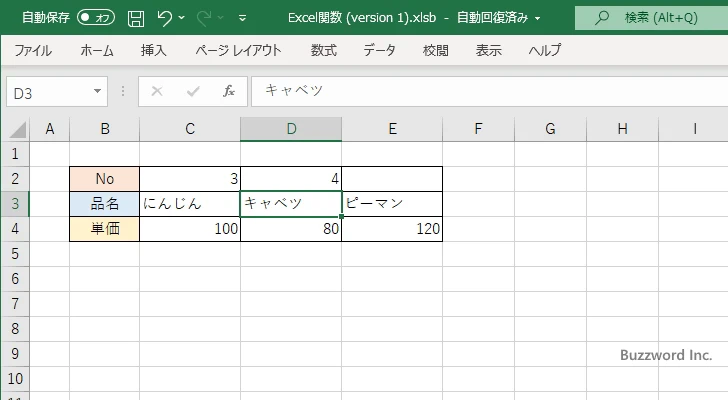The image size is (728, 400).
Task: Switch to the 表示 tab
Action: pyautogui.click(x=488, y=50)
